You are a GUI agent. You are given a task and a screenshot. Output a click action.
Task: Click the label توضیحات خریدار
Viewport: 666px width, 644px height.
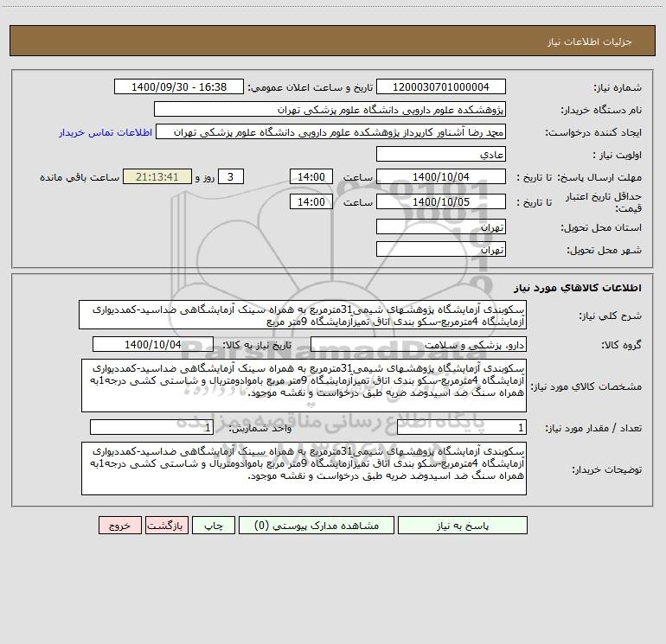point(607,469)
